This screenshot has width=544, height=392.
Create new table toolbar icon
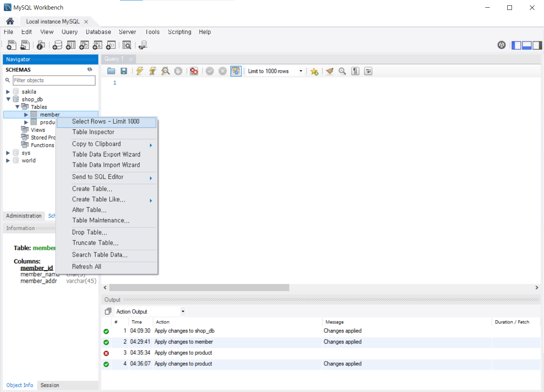coord(71,45)
